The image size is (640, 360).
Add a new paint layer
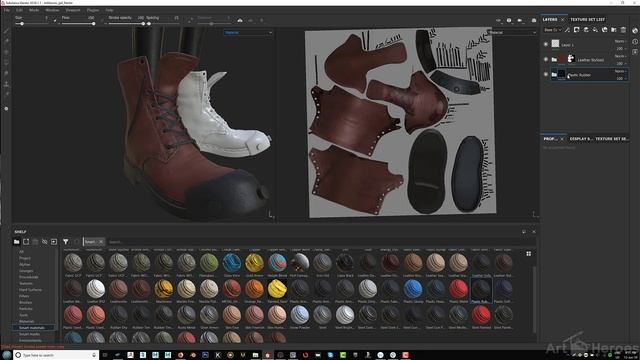pyautogui.click(x=586, y=30)
